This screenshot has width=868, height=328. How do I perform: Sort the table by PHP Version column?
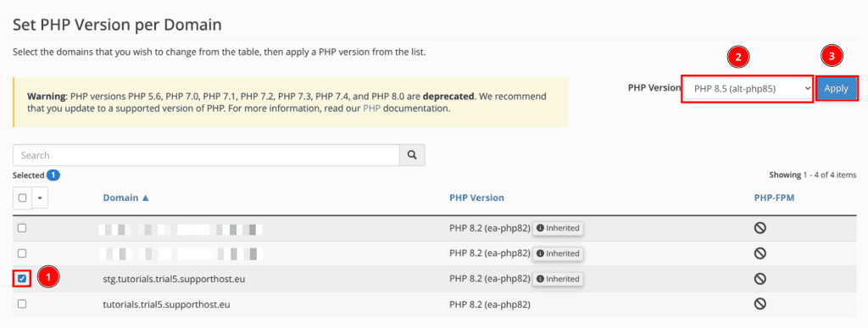tap(476, 197)
